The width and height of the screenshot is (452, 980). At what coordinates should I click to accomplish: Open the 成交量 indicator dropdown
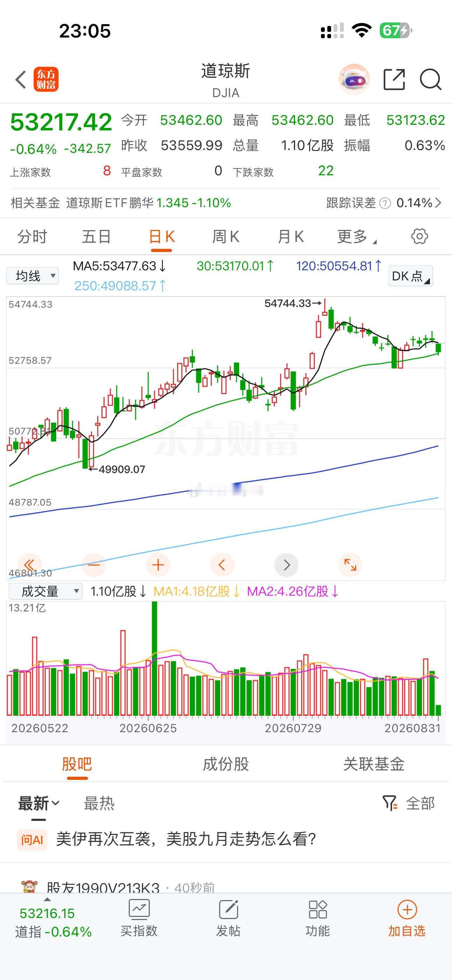point(45,591)
